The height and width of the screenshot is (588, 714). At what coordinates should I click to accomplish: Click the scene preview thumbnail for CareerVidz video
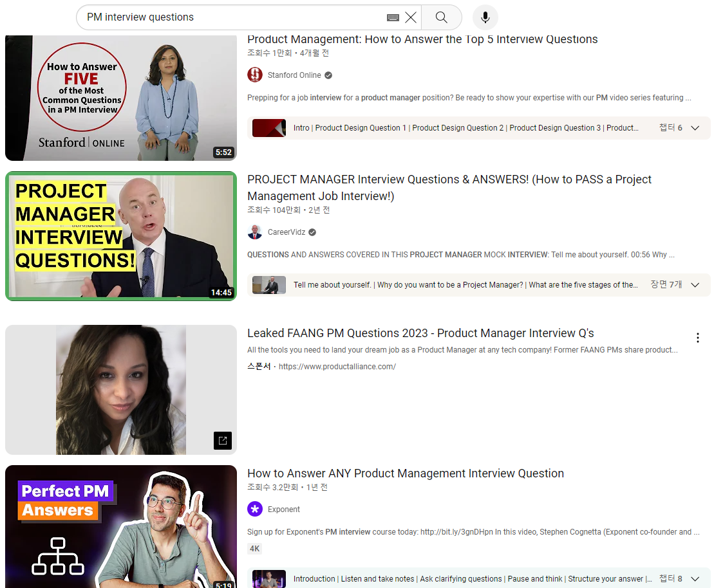pos(269,285)
